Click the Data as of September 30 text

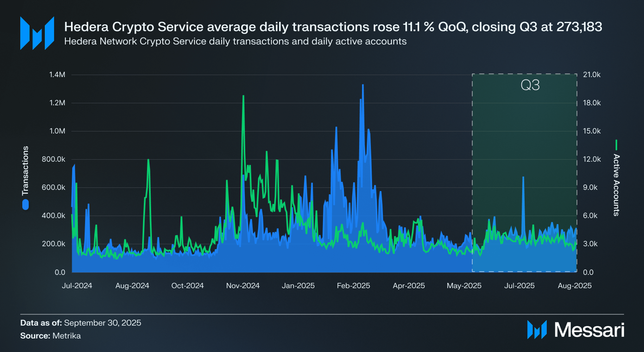[x=81, y=323]
